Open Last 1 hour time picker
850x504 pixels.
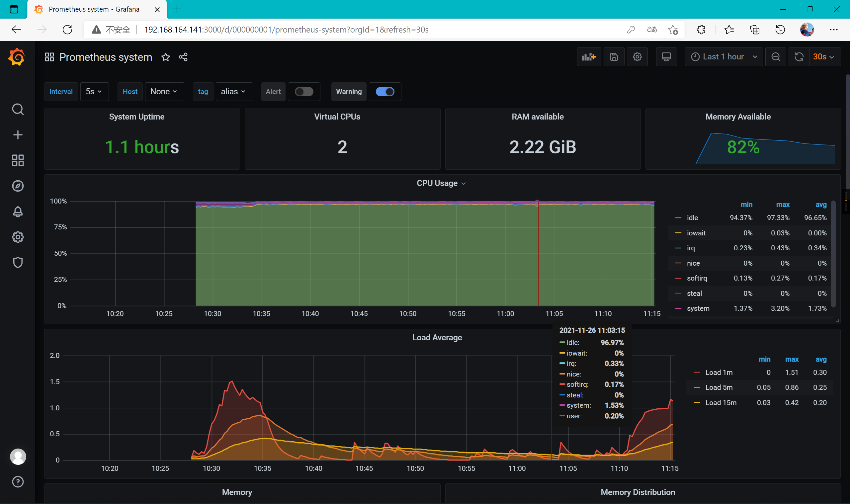724,57
